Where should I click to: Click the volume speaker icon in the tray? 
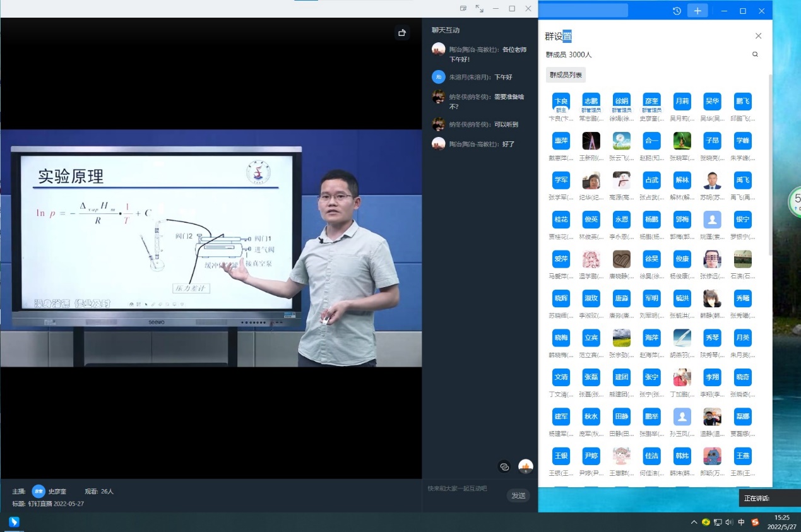click(729, 522)
